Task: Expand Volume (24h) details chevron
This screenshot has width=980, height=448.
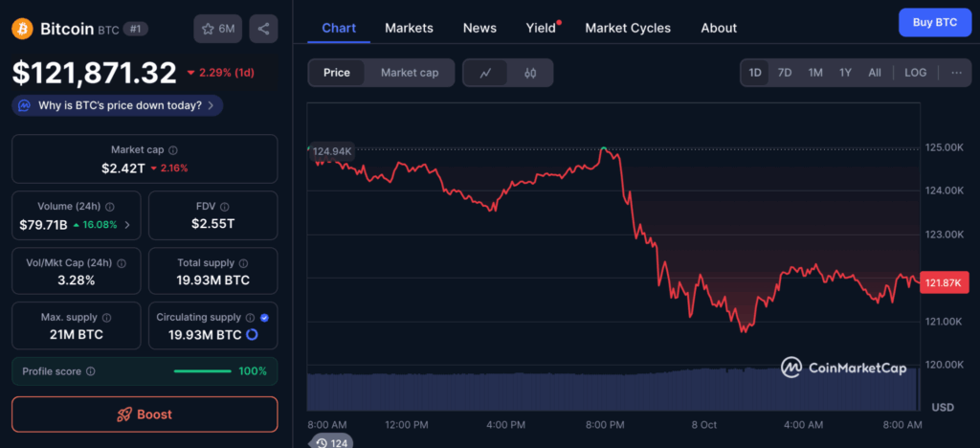Action: click(127, 225)
